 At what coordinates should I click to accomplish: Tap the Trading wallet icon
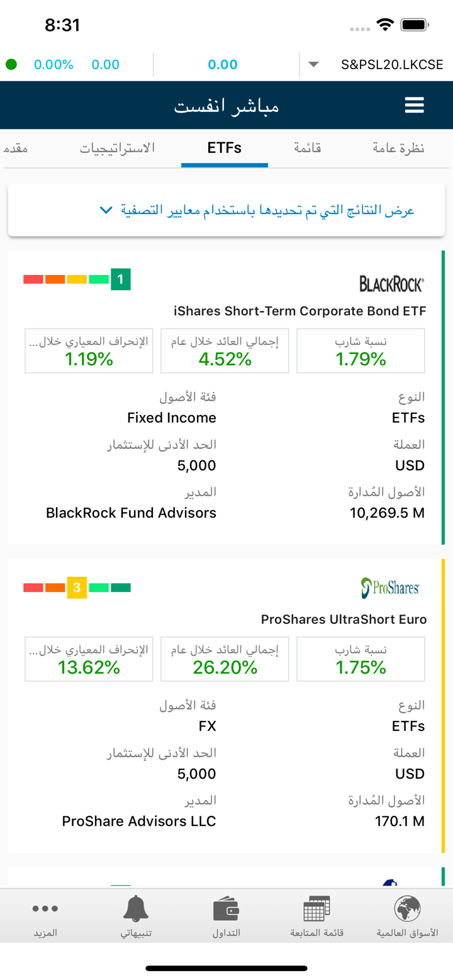coord(226,909)
